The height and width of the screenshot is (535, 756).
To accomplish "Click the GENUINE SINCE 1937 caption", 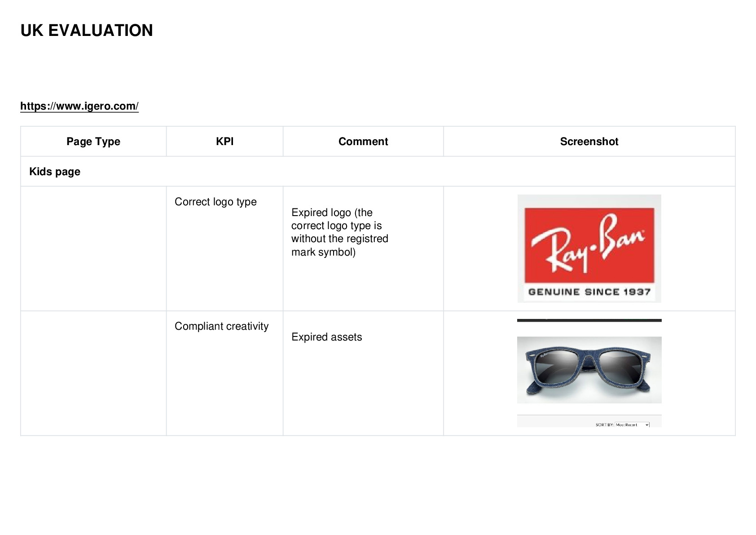I will (x=589, y=292).
